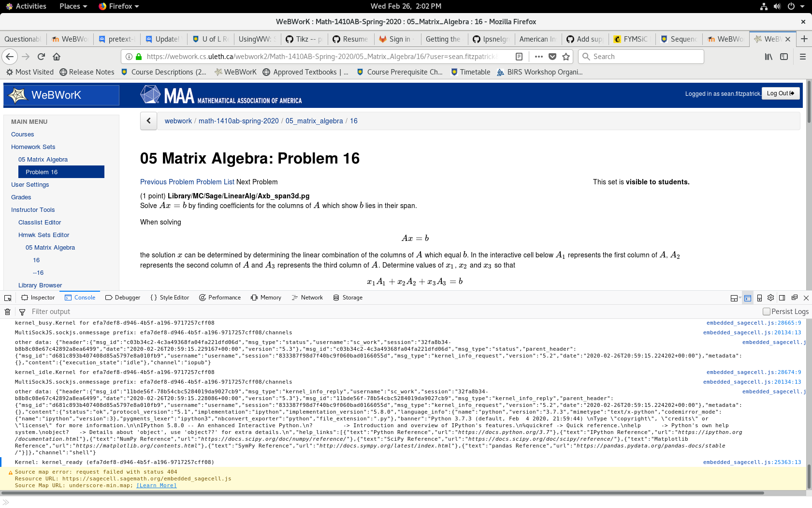Adjust volume from system tray
This screenshot has height=508, width=812.
(777, 6)
